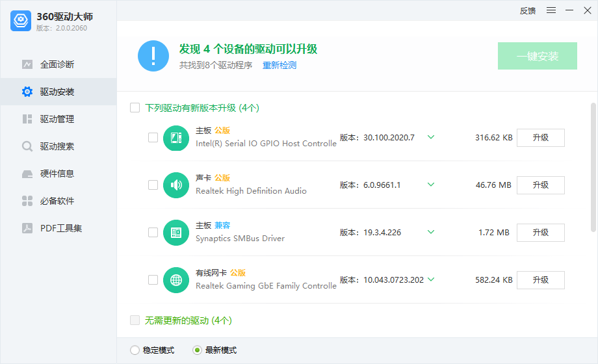This screenshot has width=598, height=364.
Task: Click the 46.76 MB size value
Action: (x=493, y=185)
